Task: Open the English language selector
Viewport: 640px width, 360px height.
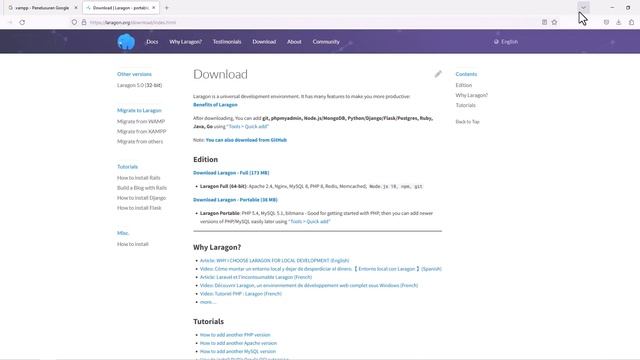Action: 506,42
